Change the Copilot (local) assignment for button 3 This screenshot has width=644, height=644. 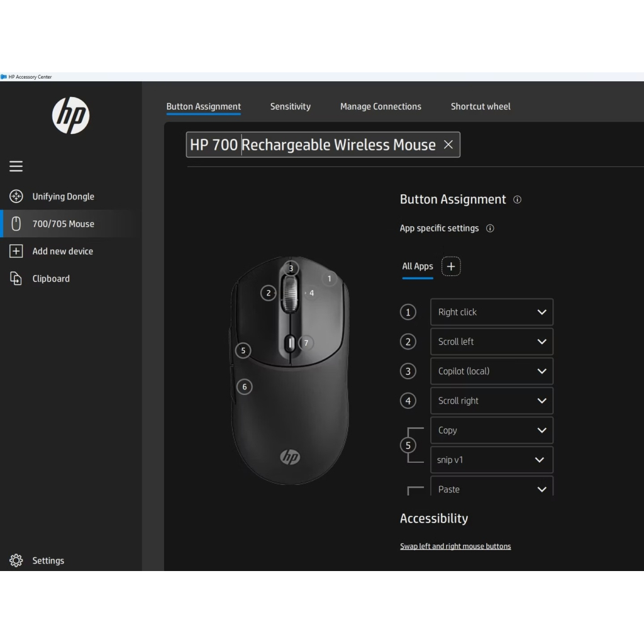pyautogui.click(x=491, y=371)
